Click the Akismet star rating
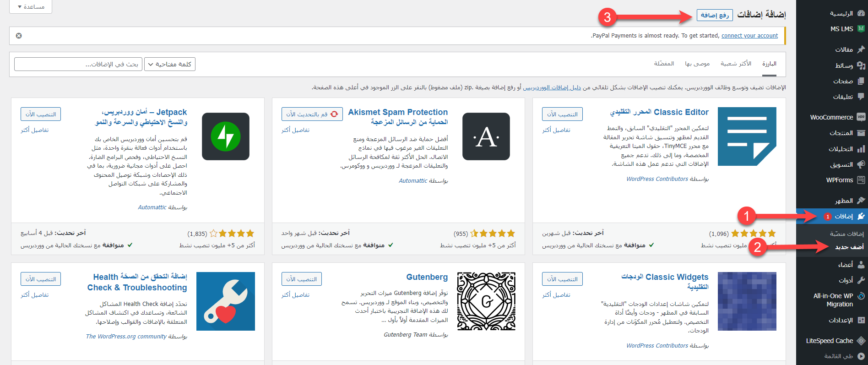The width and height of the screenshot is (868, 365). pyautogui.click(x=493, y=234)
